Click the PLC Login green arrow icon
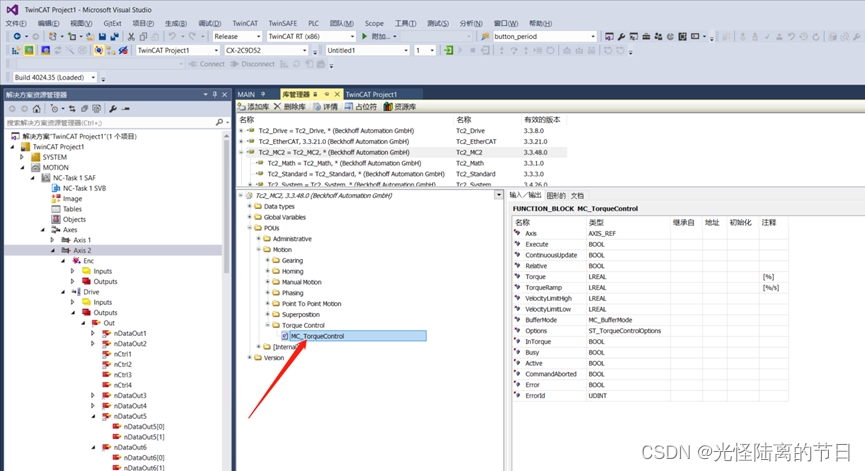This screenshot has height=471, width=865. click(448, 50)
